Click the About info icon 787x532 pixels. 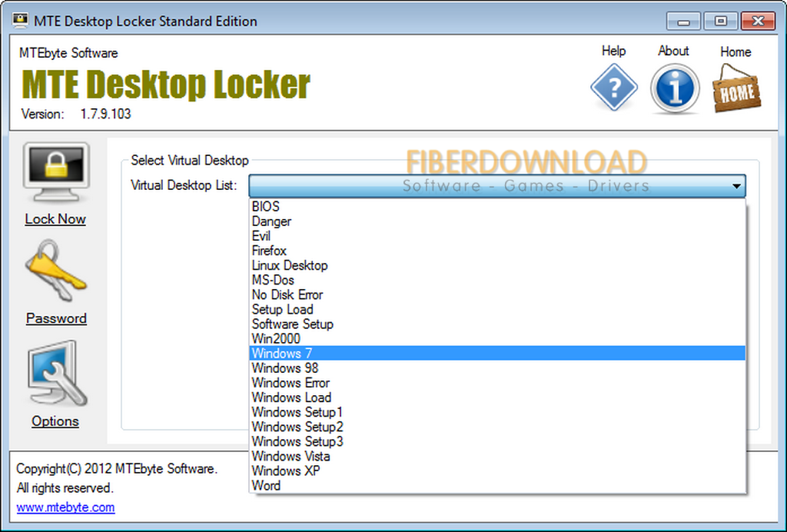click(675, 88)
